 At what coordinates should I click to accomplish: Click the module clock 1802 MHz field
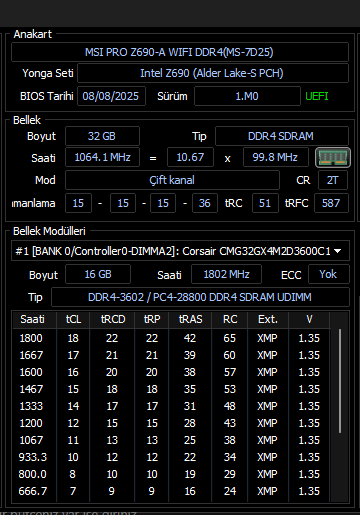pos(226,274)
